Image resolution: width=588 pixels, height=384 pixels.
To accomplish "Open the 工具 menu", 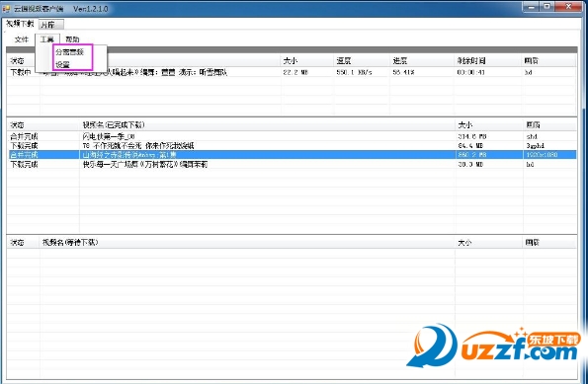I will pos(47,39).
